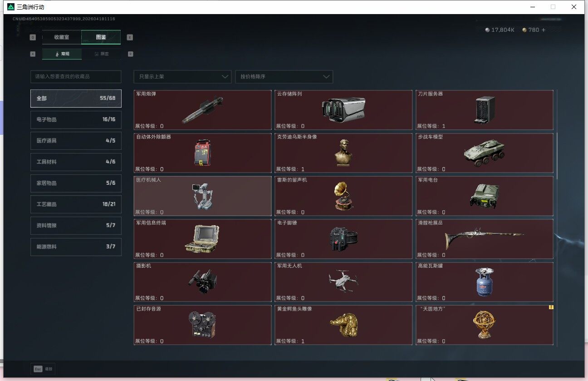Viewport: 588px width, 381px height.
Task: Click the A key hint beside 常规
Action: (x=32, y=54)
